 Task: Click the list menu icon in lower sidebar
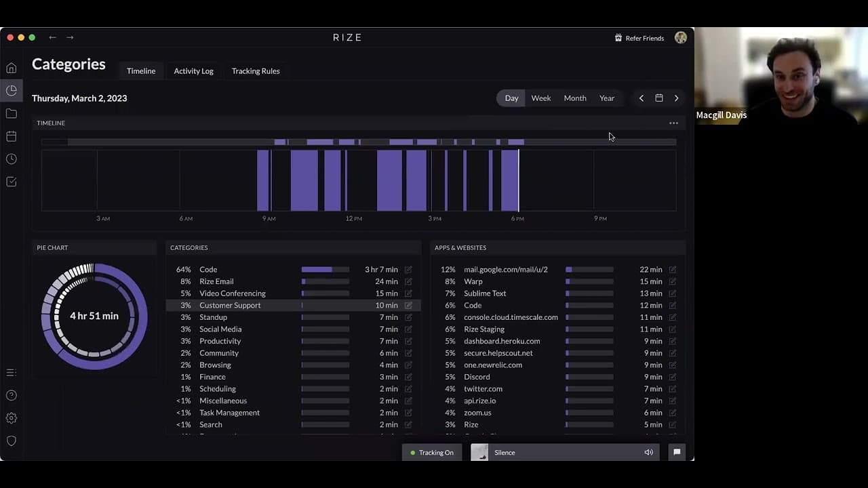click(12, 373)
